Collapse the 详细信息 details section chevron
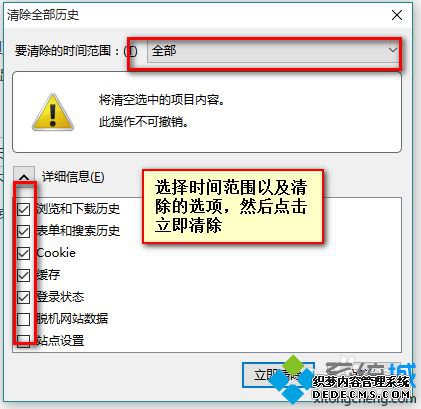Screen dimensions: 421x409 pyautogui.click(x=24, y=177)
